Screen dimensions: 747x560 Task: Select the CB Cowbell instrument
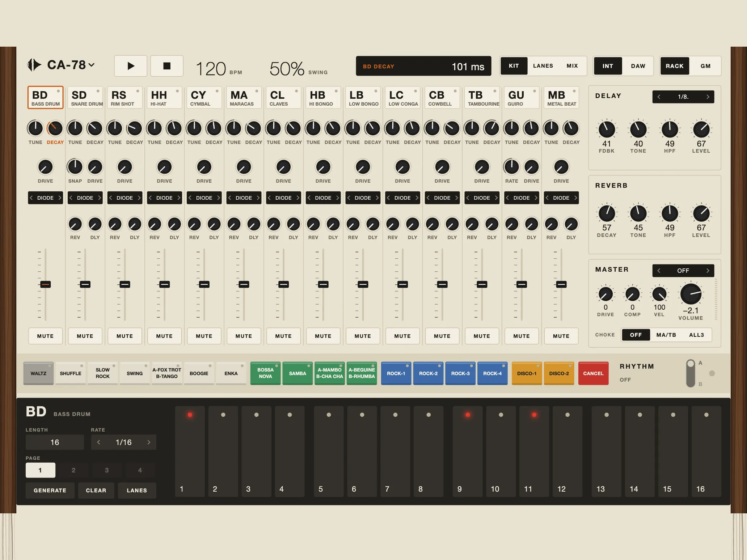point(442,98)
